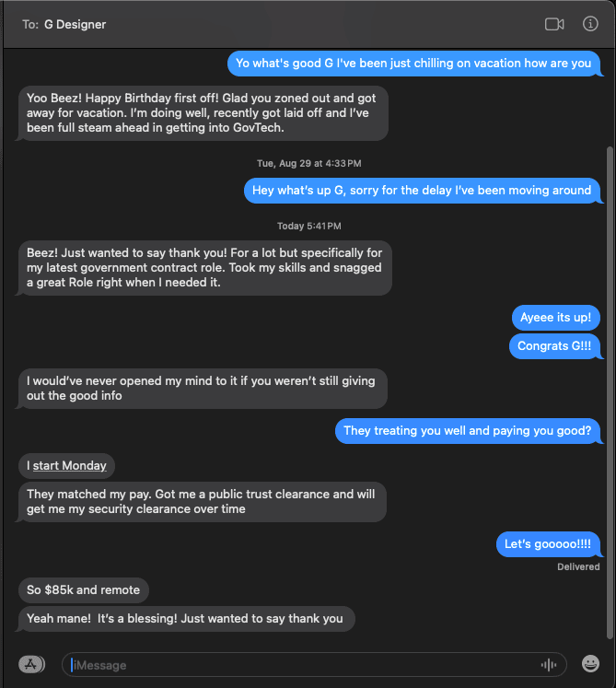This screenshot has height=688, width=616.
Task: Select the 'Congrats G!!!' message bubble
Action: tap(554, 346)
